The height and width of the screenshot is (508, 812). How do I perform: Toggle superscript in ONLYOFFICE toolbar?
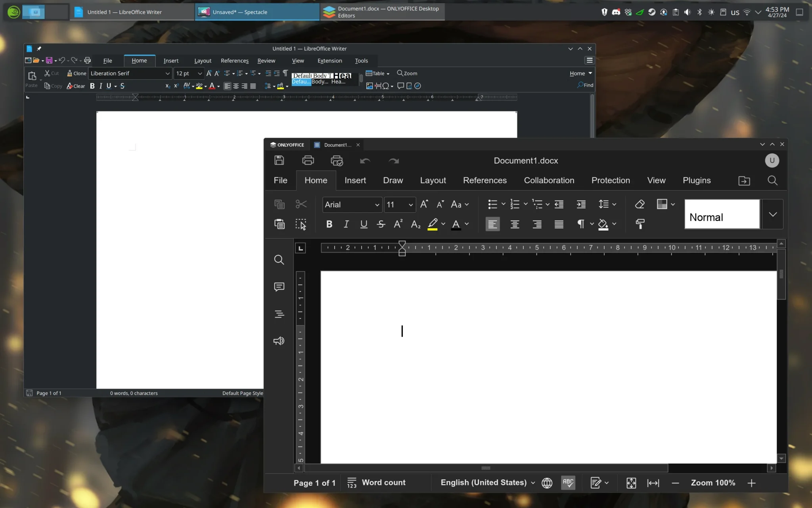[398, 224]
